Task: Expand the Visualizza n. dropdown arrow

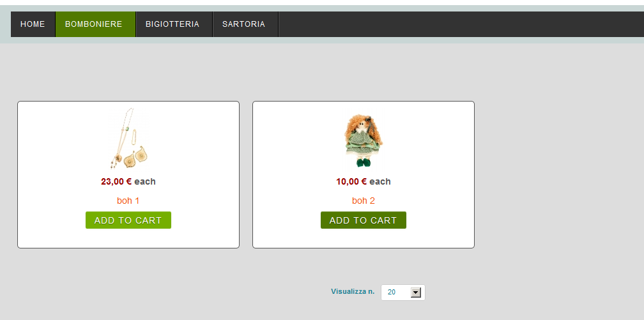Action: pos(416,292)
